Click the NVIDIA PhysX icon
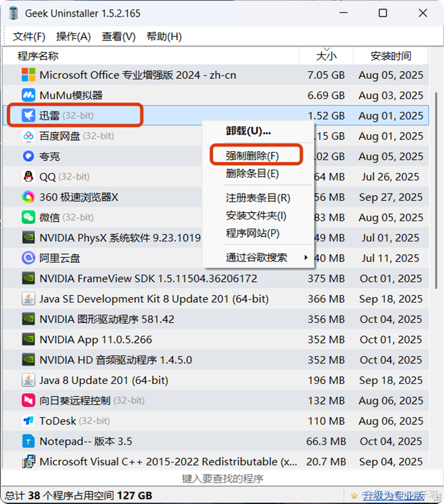Viewport: 444px width, 504px height. pyautogui.click(x=29, y=237)
